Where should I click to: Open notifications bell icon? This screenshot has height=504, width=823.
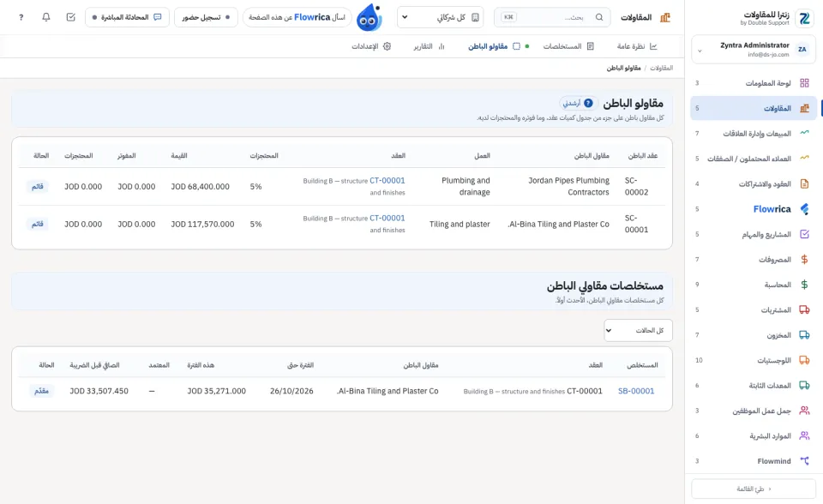click(x=46, y=17)
